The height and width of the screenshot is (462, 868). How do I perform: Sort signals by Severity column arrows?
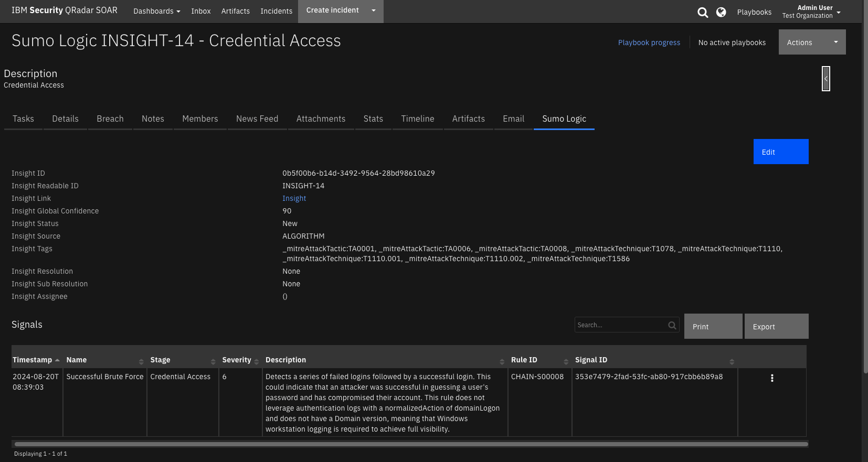tap(257, 361)
